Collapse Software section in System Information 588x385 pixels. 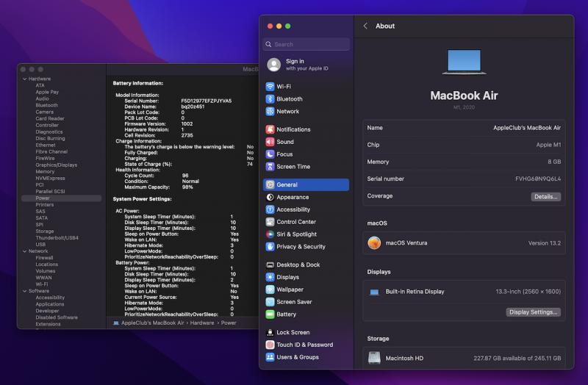[x=25, y=291]
